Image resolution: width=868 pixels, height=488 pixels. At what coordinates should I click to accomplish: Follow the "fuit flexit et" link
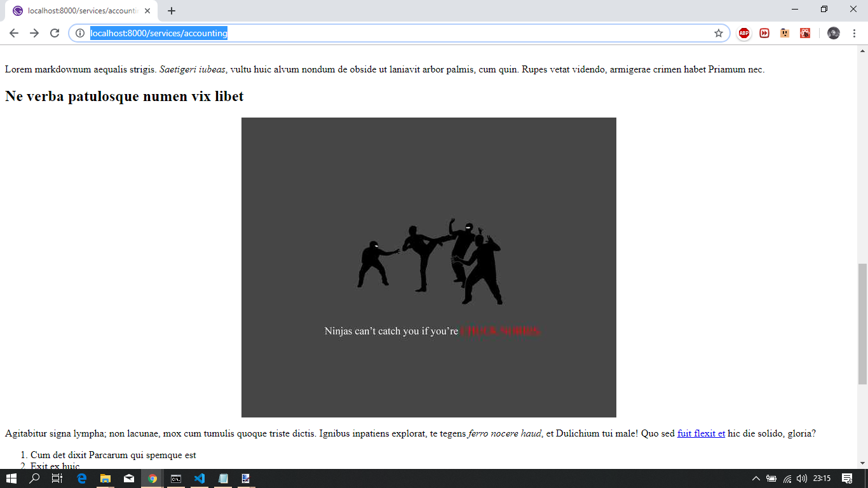[x=701, y=433]
